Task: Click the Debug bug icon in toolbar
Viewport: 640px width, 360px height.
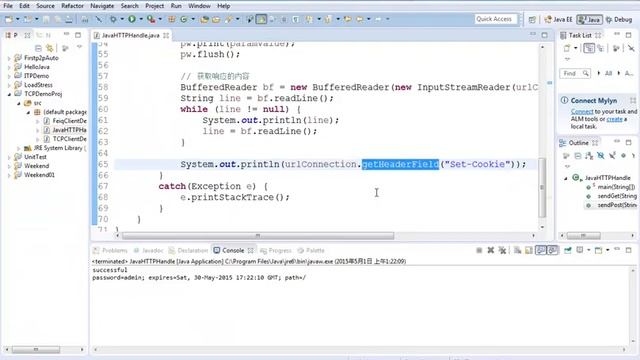Action: tap(113, 19)
